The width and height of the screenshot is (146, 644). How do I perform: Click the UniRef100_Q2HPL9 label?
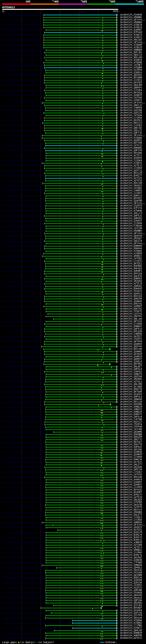click(x=131, y=361)
